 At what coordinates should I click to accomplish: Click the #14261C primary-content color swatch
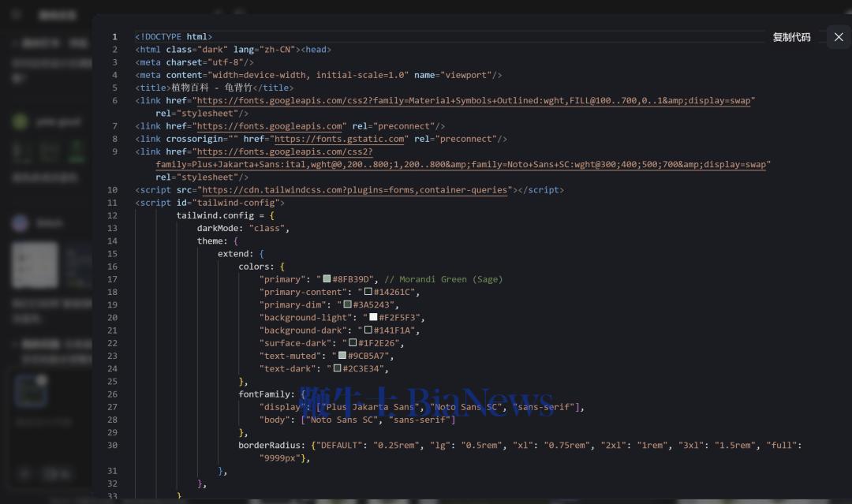368,292
